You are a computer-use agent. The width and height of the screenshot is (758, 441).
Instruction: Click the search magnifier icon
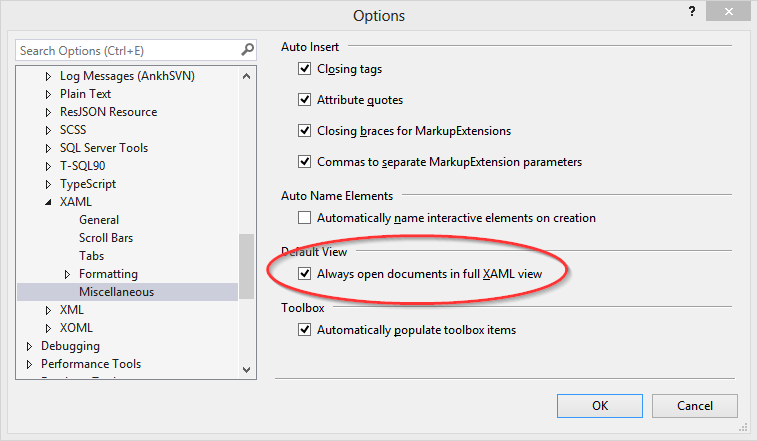(x=248, y=50)
